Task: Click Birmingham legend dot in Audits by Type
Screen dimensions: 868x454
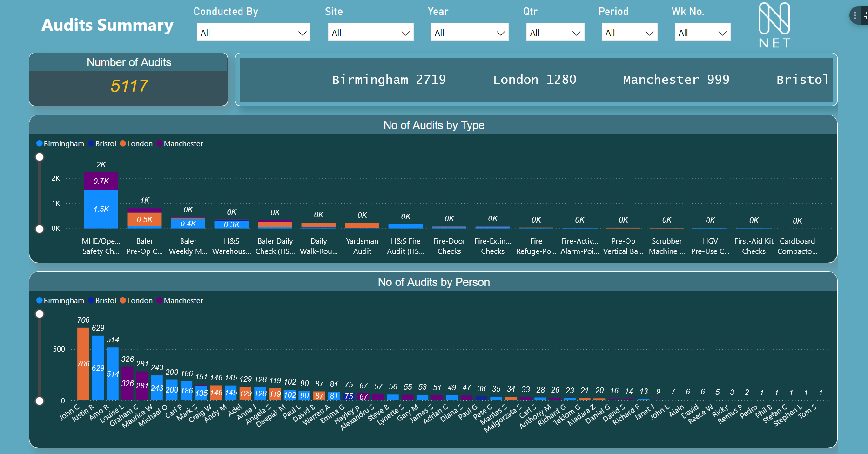Action: point(39,143)
